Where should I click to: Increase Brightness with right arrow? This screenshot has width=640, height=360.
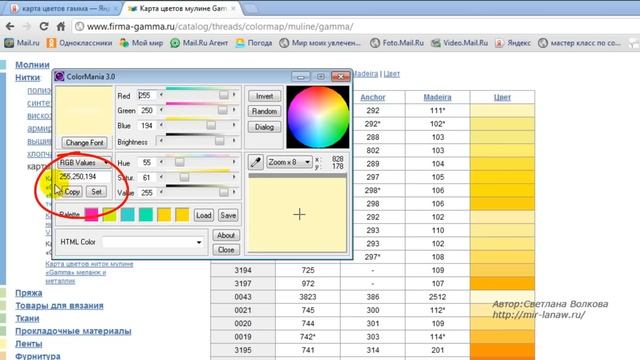(x=234, y=140)
